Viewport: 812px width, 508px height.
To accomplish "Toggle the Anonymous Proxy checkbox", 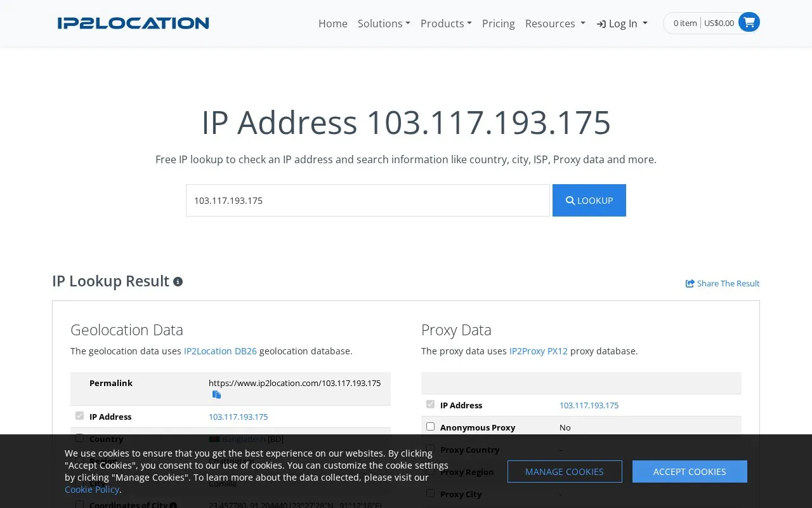I will coord(431,427).
